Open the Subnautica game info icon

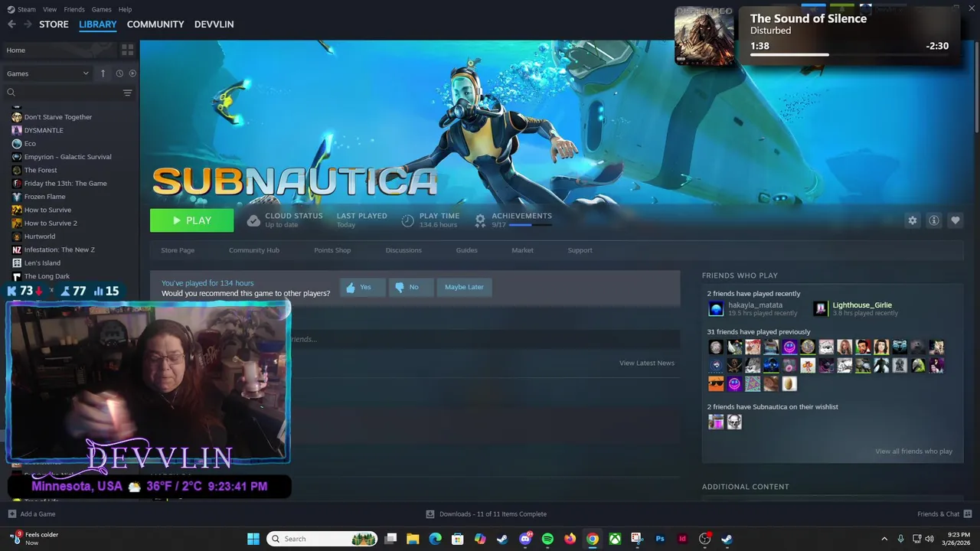[934, 220]
